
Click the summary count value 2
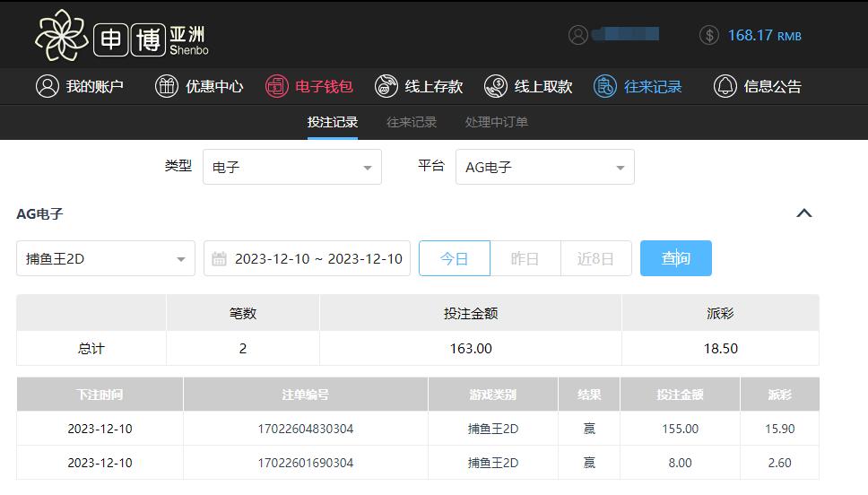(243, 348)
